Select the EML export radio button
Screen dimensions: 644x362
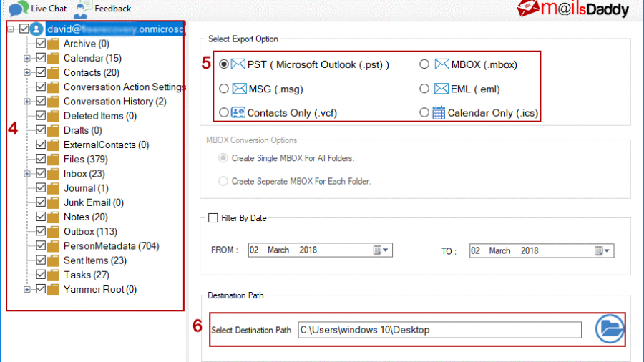pos(424,89)
